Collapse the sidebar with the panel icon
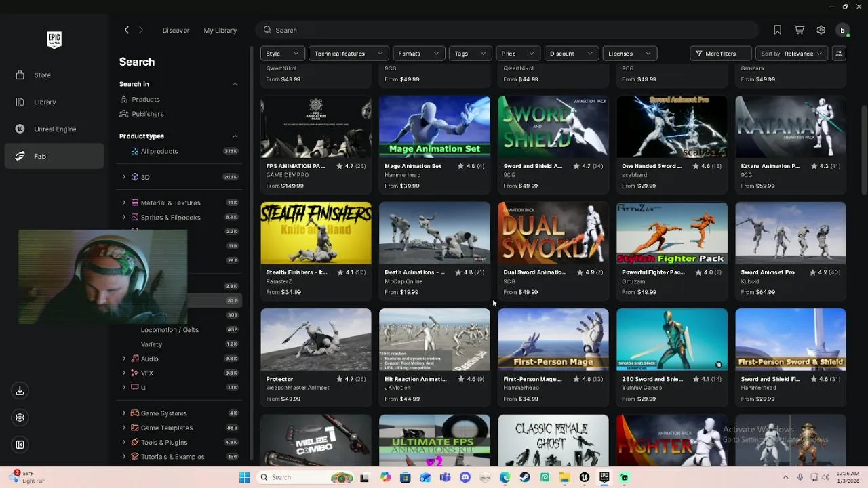The width and height of the screenshot is (868, 488). (20, 445)
